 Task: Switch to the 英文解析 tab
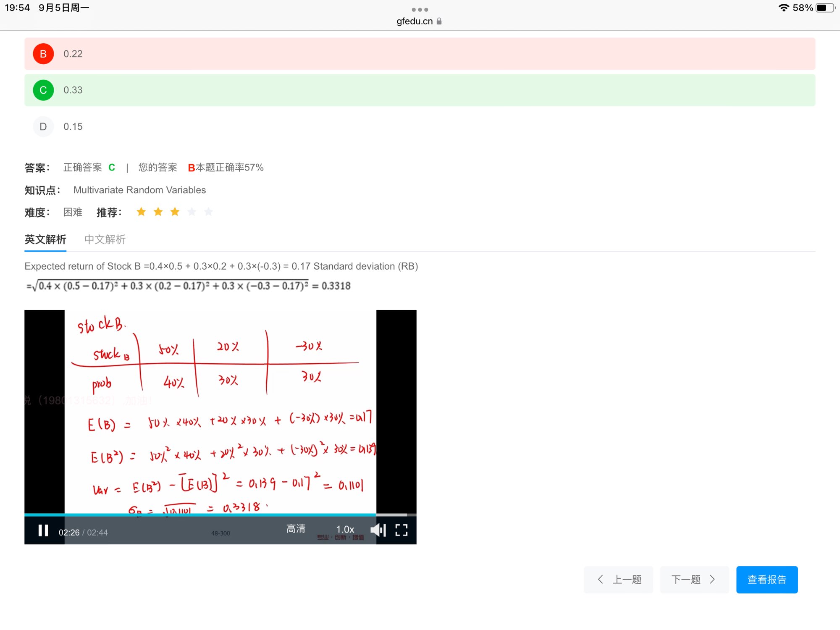(x=45, y=239)
